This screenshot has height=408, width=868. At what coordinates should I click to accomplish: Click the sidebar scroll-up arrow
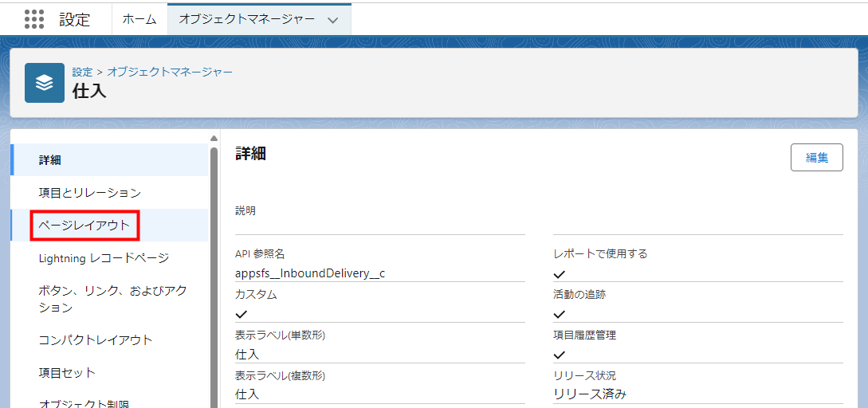[214, 138]
